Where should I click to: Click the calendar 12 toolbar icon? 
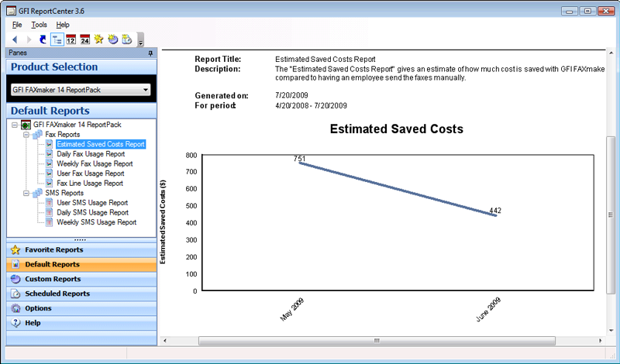pos(71,39)
